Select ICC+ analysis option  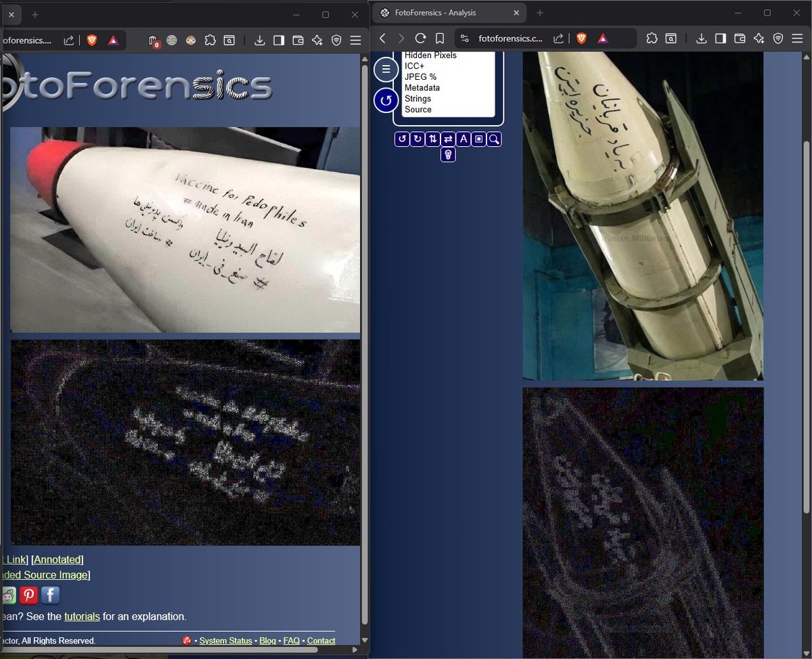(414, 66)
